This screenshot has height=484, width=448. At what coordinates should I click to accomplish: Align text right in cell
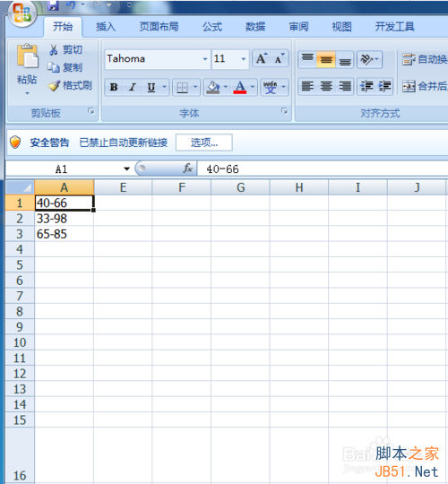click(x=345, y=86)
